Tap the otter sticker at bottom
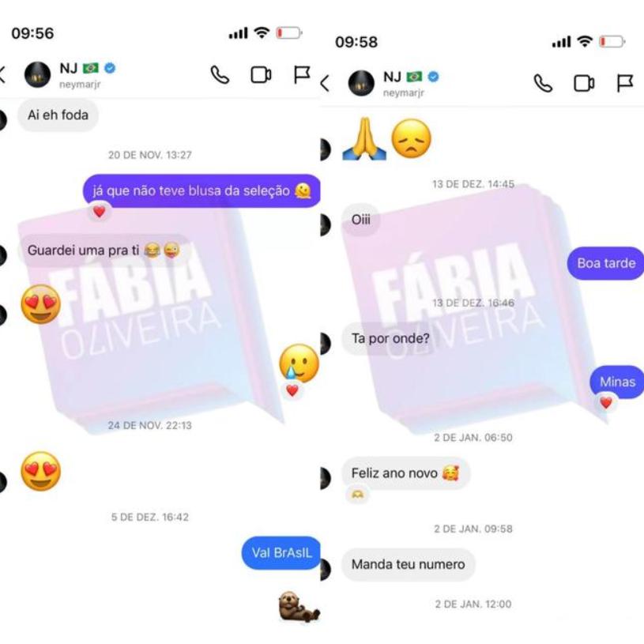Image resolution: width=644 pixels, height=644 pixels. coord(299,607)
